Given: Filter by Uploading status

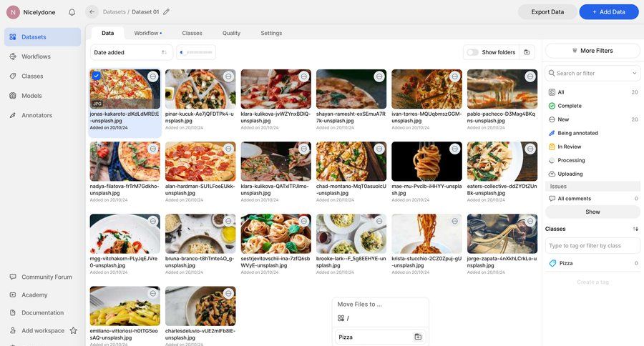Looking at the screenshot, I should (x=592, y=174).
